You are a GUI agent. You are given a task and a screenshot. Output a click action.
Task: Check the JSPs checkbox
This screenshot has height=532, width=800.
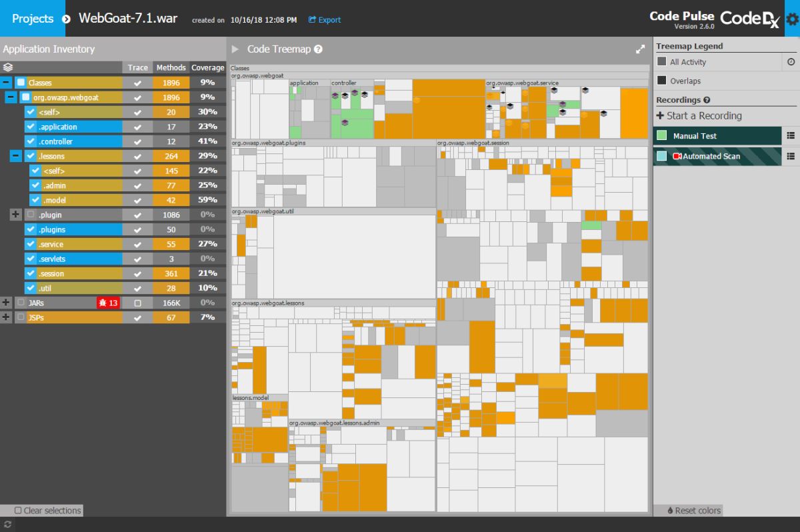(x=21, y=317)
